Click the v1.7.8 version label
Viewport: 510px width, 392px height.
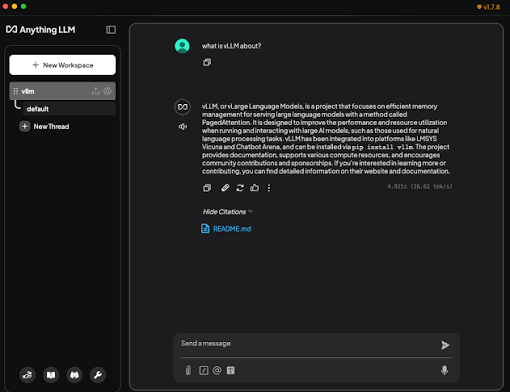click(x=489, y=7)
